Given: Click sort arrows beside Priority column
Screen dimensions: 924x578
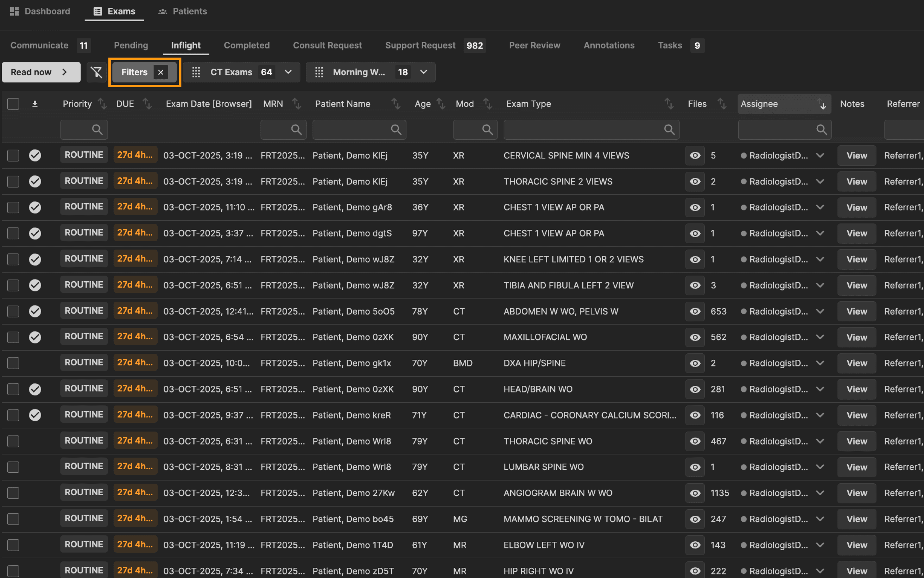Looking at the screenshot, I should click(x=102, y=104).
